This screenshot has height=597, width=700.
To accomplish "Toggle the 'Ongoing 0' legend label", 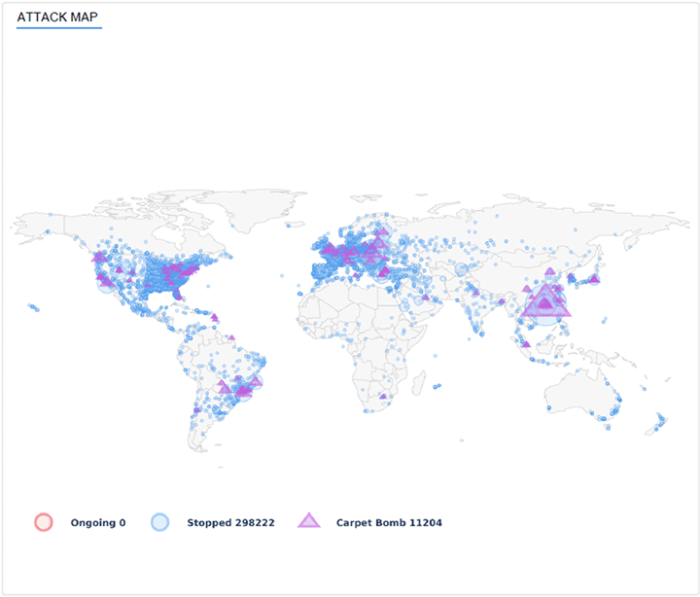I will pyautogui.click(x=98, y=523).
